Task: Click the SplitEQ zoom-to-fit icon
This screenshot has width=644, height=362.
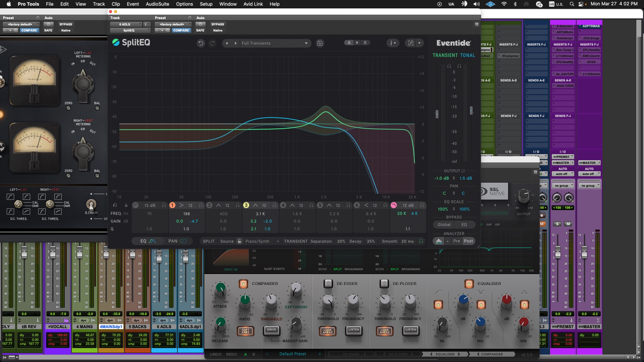Action: (411, 43)
